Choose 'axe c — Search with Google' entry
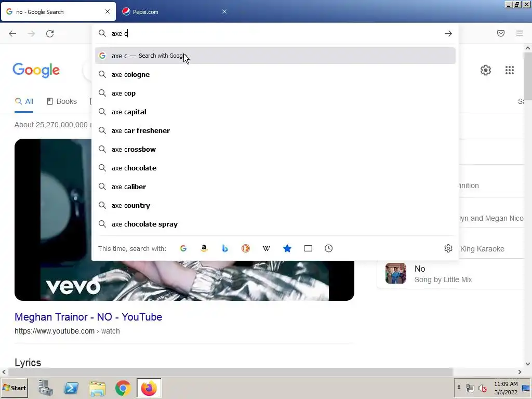 [275, 56]
